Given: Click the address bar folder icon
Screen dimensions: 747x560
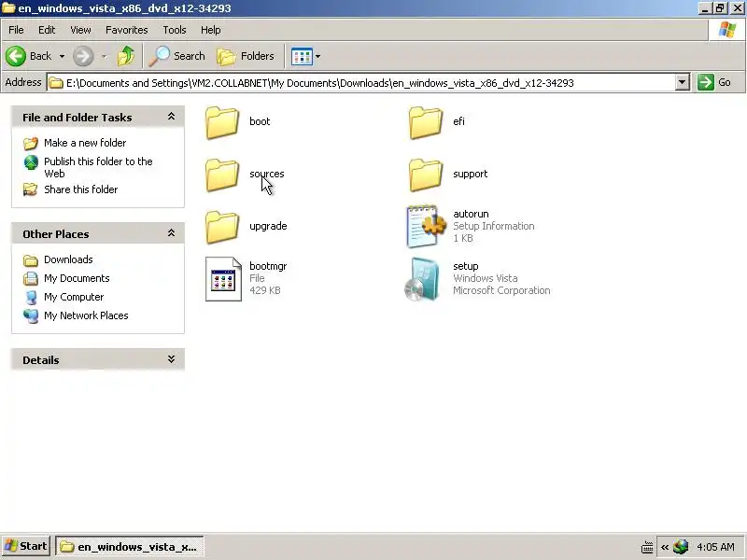Looking at the screenshot, I should pos(56,83).
